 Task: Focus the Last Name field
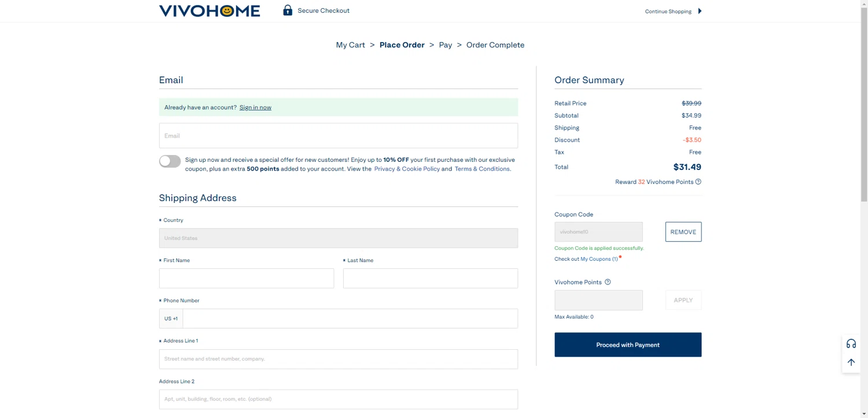pyautogui.click(x=431, y=278)
